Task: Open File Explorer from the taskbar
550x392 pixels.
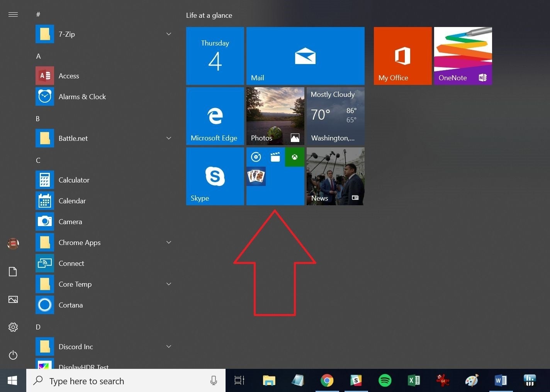Action: [269, 381]
